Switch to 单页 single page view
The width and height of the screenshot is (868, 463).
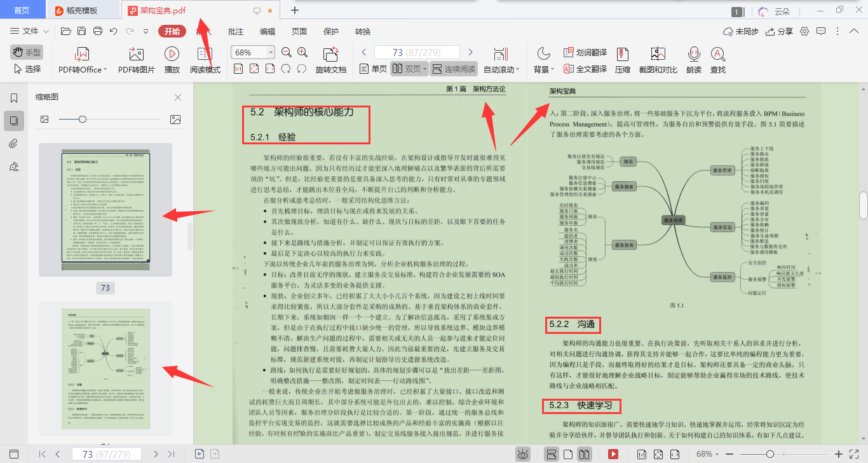tap(373, 69)
